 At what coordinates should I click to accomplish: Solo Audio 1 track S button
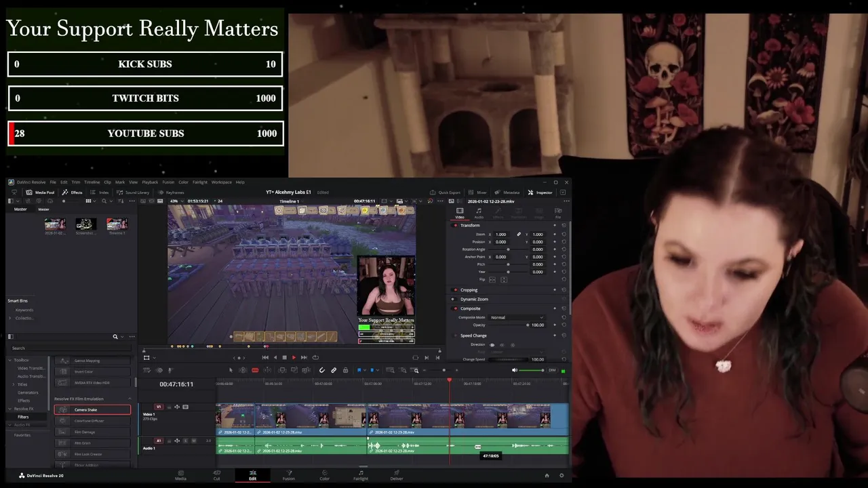point(186,441)
